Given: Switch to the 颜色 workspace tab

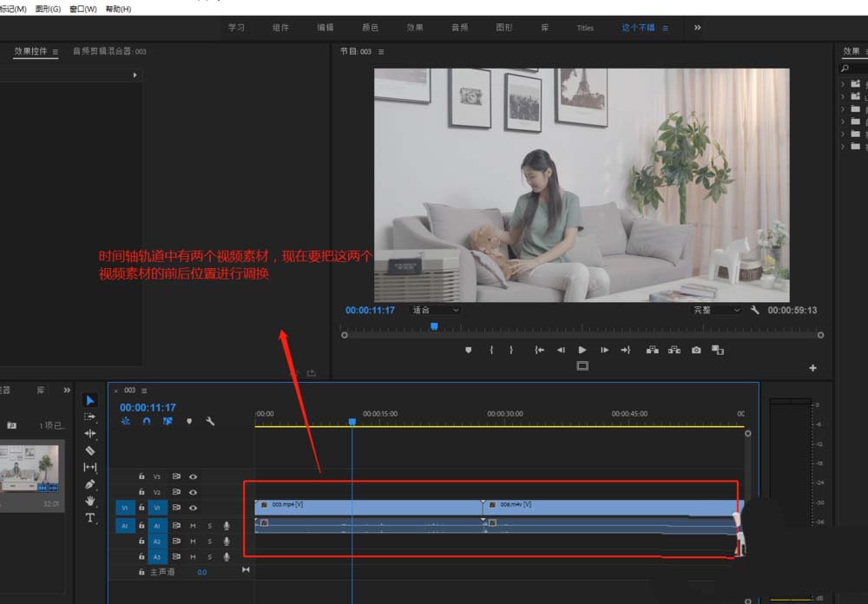Looking at the screenshot, I should (x=370, y=28).
